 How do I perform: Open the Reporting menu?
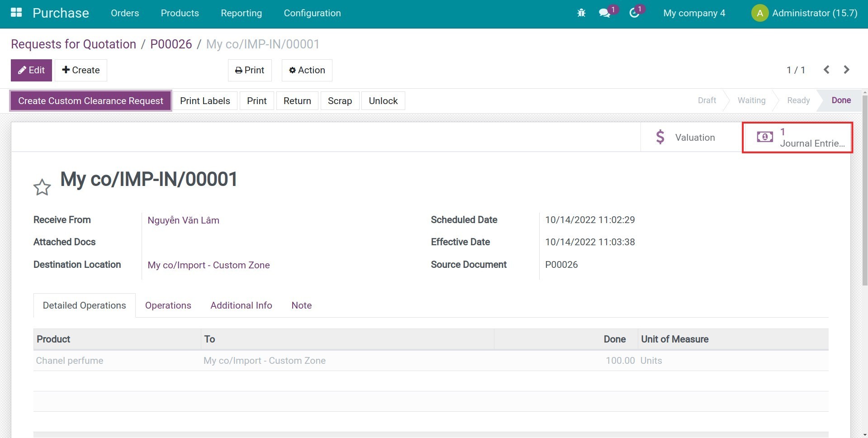(241, 13)
